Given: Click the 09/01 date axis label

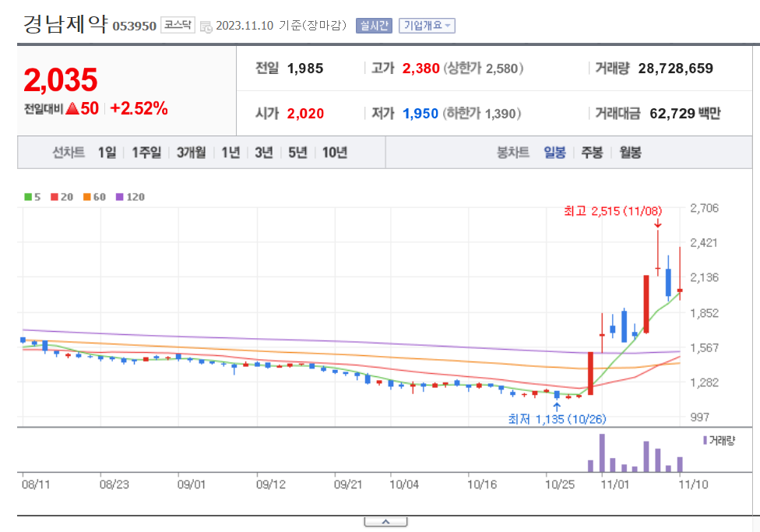Looking at the screenshot, I should coord(191,484).
